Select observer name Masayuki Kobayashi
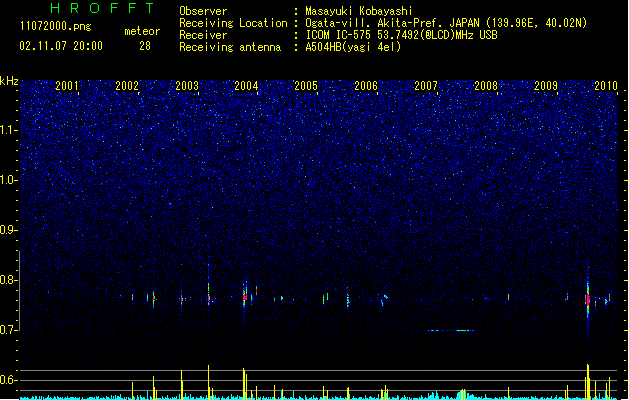 pyautogui.click(x=359, y=11)
